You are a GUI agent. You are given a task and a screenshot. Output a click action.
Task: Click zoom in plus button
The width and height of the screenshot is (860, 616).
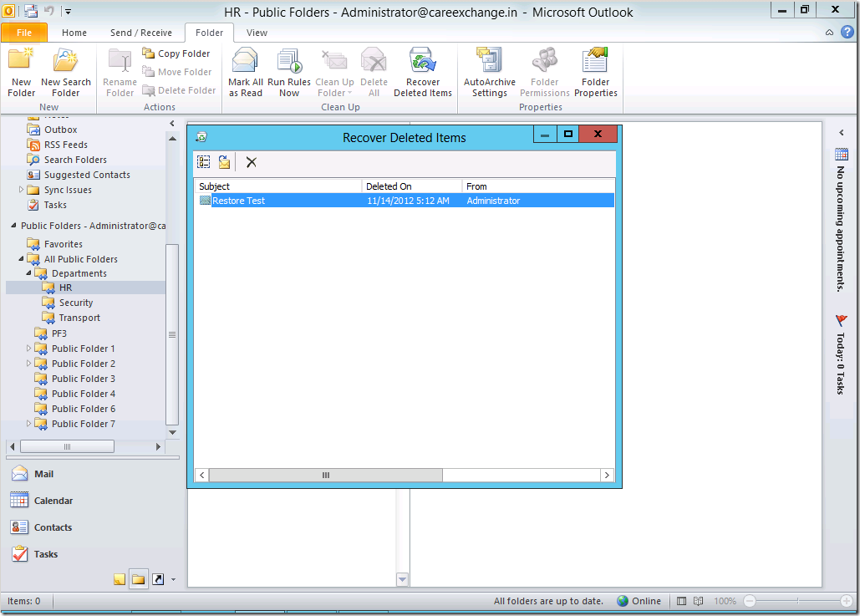pyautogui.click(x=847, y=601)
